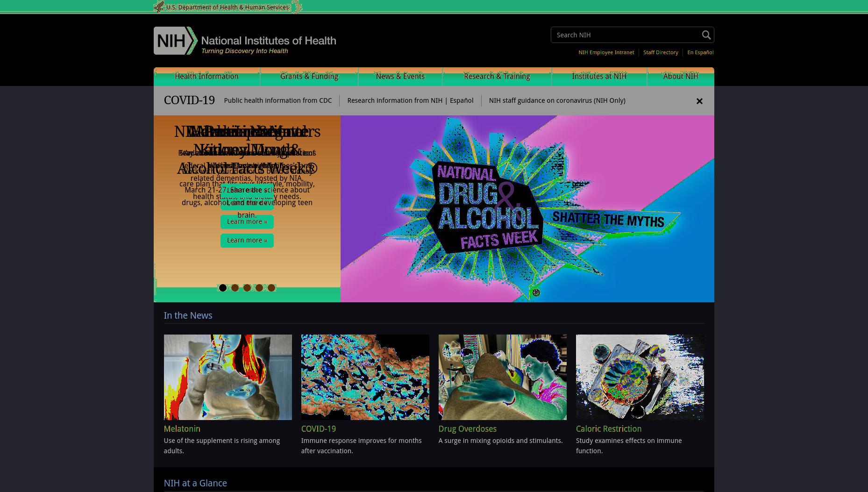Open the NIH Employee Intranet link
This screenshot has width=868, height=492.
coord(606,52)
